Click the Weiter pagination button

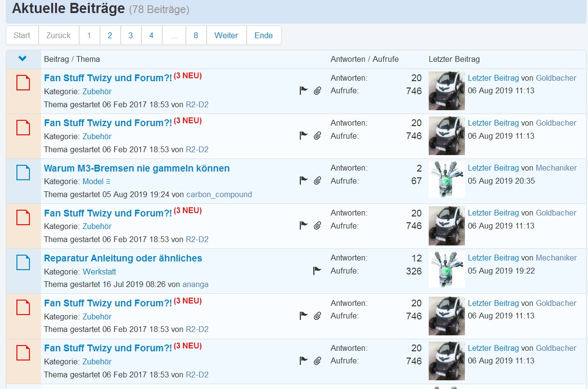pos(226,35)
